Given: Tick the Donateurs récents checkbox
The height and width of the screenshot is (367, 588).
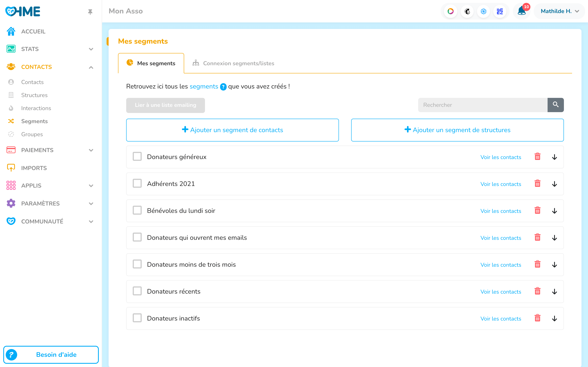Looking at the screenshot, I should coord(137,291).
